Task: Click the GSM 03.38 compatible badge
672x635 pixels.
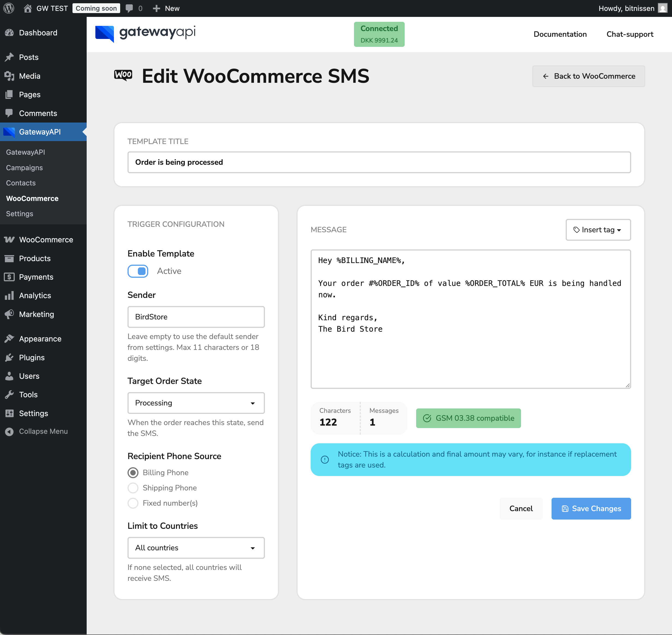Action: pyautogui.click(x=468, y=418)
